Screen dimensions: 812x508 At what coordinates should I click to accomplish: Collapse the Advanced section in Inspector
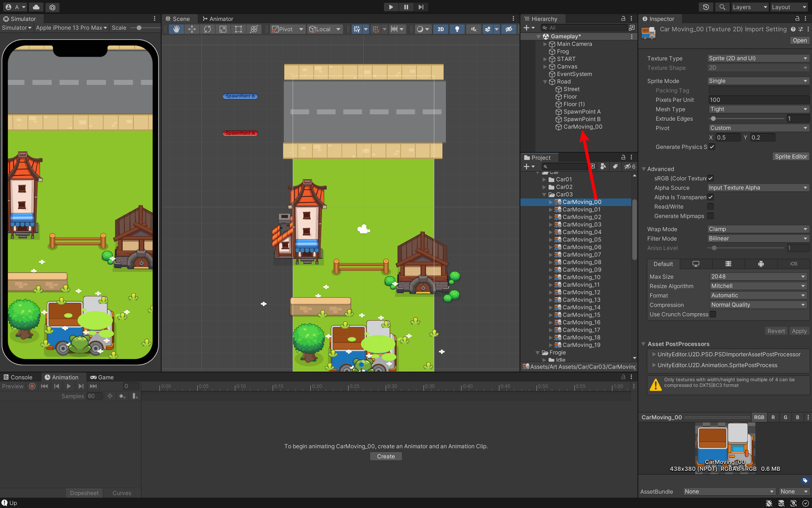644,169
